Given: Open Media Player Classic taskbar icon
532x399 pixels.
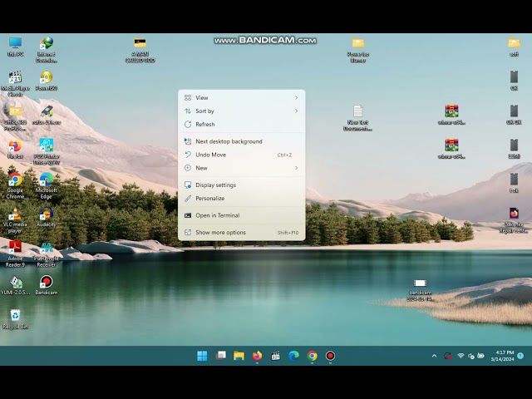Looking at the screenshot, I should click(275, 356).
